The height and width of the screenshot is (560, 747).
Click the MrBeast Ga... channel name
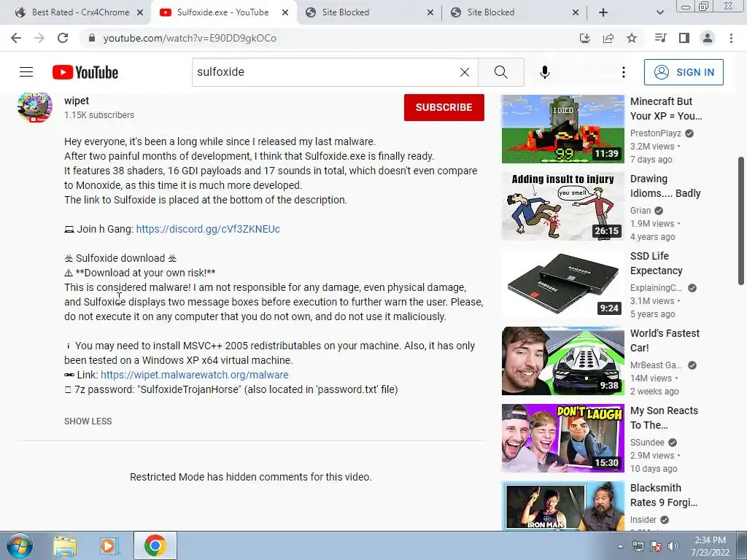pyautogui.click(x=656, y=365)
